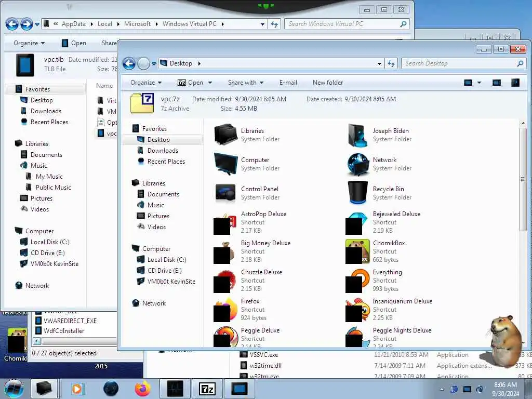Viewport: 532px width, 399px height.
Task: Open the Computer system folder icon
Action: point(225,164)
